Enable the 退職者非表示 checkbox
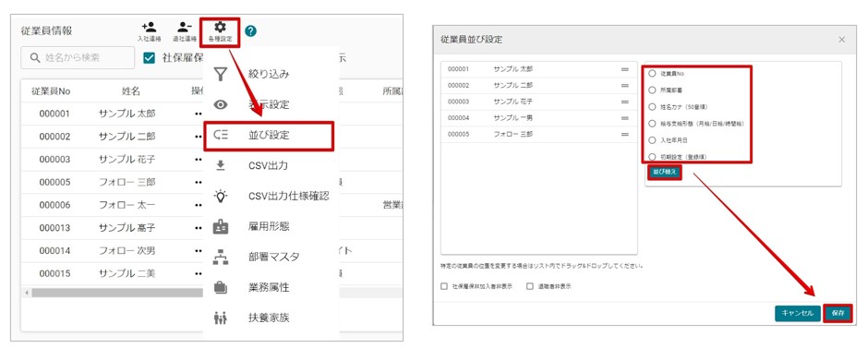The image size is (868, 348). (530, 286)
